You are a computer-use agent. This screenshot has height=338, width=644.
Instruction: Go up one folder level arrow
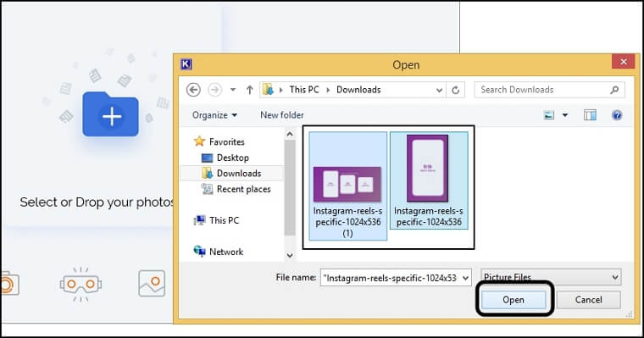[249, 90]
